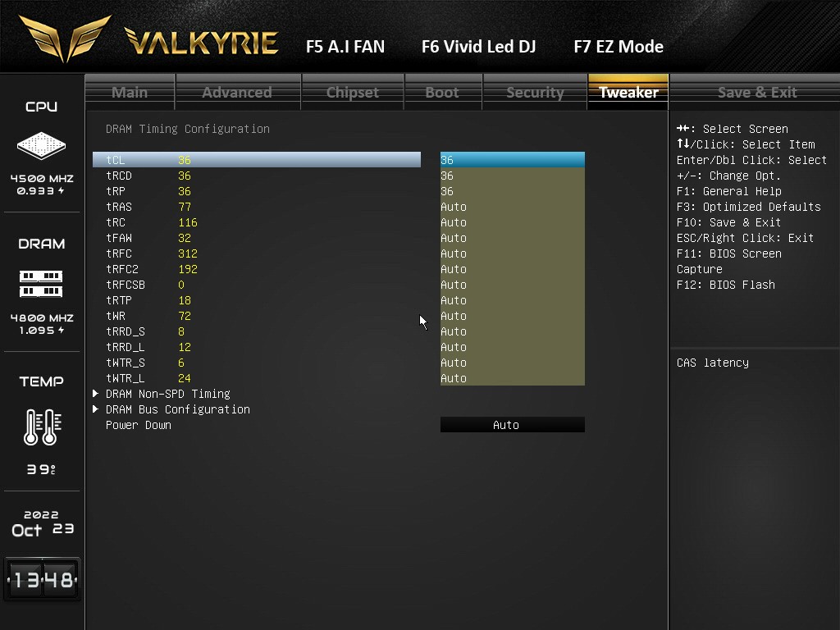Select the tRRD_S row label
840x630 pixels.
[126, 331]
